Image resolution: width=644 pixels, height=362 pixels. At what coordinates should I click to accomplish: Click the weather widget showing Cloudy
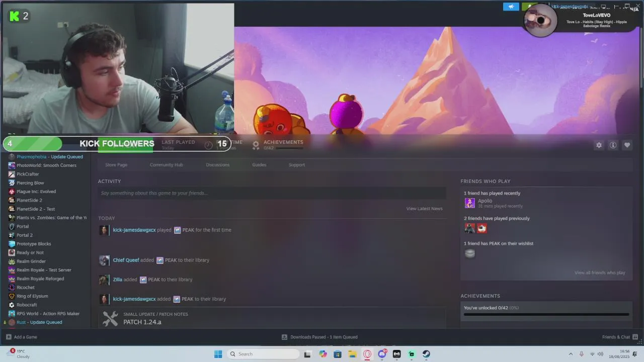coord(19,354)
